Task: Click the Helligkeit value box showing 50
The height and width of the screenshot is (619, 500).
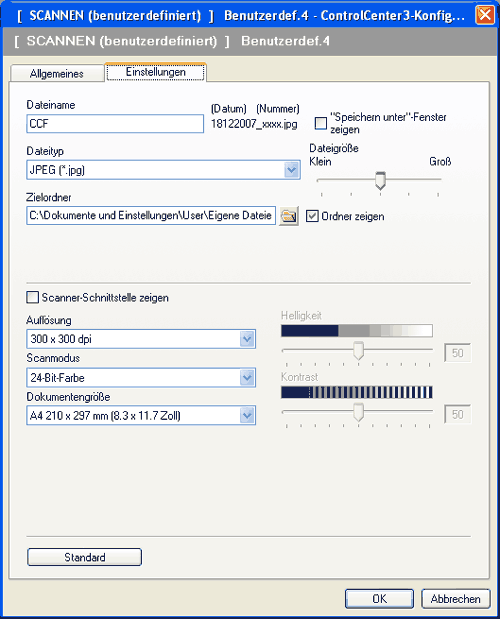Action: (x=457, y=353)
